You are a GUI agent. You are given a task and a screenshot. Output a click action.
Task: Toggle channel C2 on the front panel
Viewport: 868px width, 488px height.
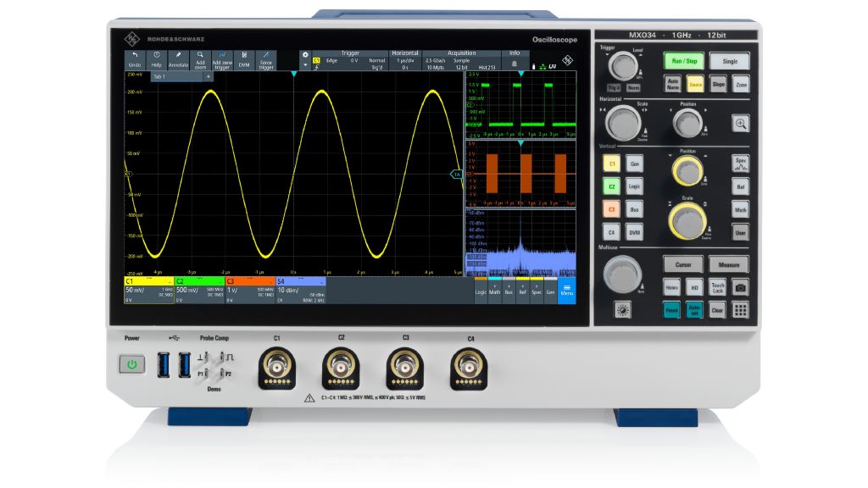610,184
